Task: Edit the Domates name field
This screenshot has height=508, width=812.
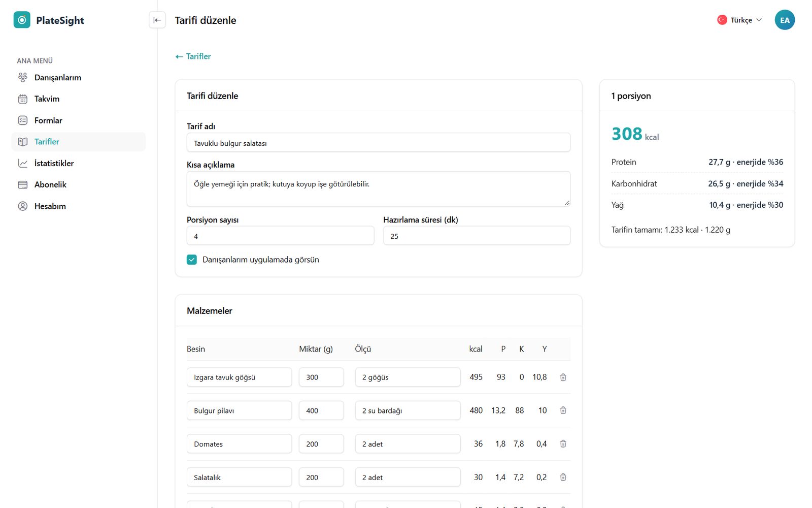Action: point(239,443)
